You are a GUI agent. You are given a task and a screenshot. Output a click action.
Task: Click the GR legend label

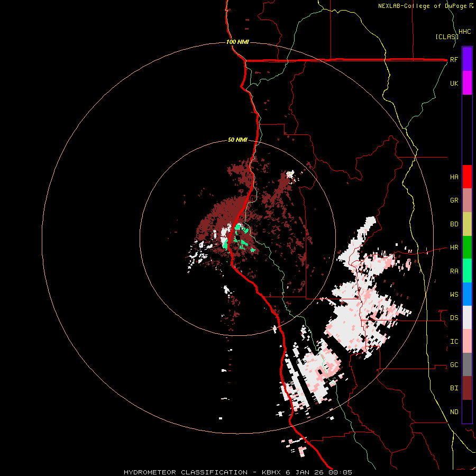pos(454,200)
